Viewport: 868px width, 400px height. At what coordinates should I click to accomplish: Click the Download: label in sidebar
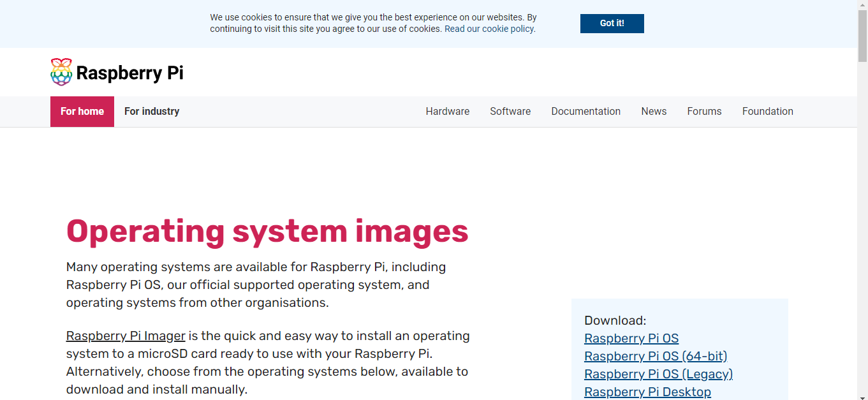click(x=615, y=321)
